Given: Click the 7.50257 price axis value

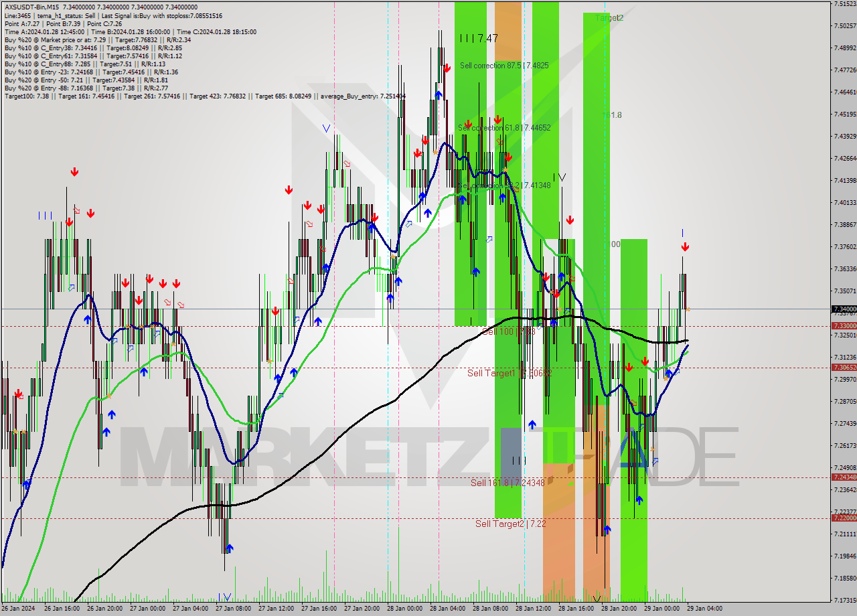Looking at the screenshot, I should coord(845,26).
